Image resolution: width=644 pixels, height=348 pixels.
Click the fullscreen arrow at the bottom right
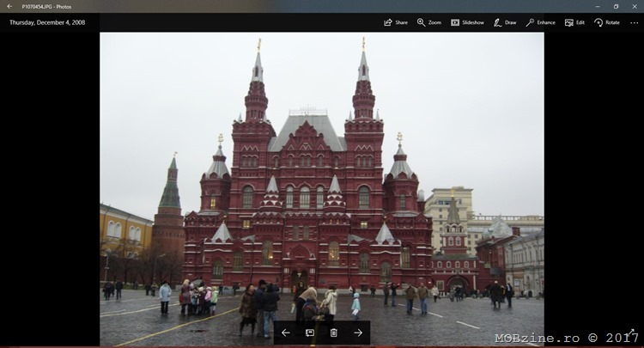coord(631,333)
